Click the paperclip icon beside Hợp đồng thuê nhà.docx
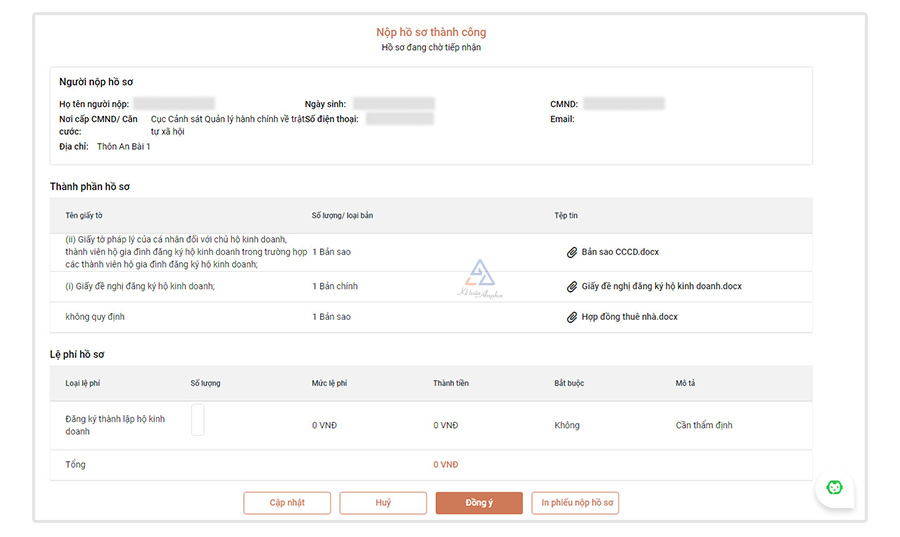The width and height of the screenshot is (900, 537). (x=572, y=317)
